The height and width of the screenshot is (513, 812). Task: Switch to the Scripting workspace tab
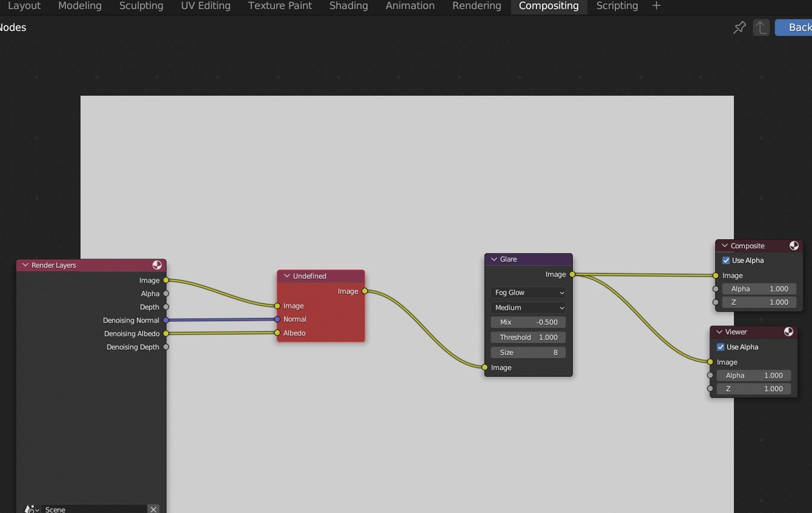(x=617, y=6)
